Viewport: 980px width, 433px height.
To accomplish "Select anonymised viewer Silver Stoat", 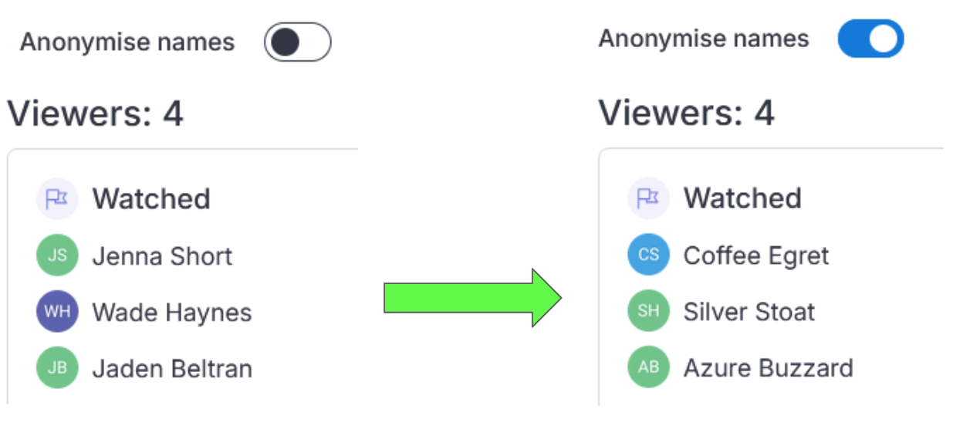I will (749, 312).
